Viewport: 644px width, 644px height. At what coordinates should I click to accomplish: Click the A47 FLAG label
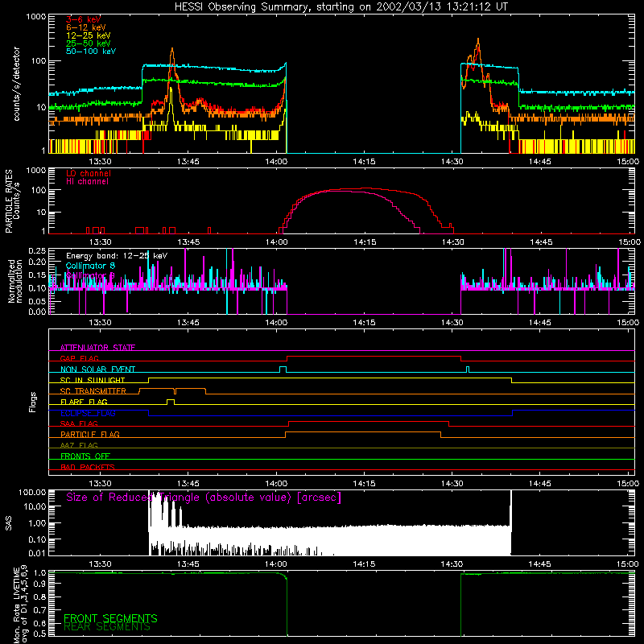[x=79, y=445]
